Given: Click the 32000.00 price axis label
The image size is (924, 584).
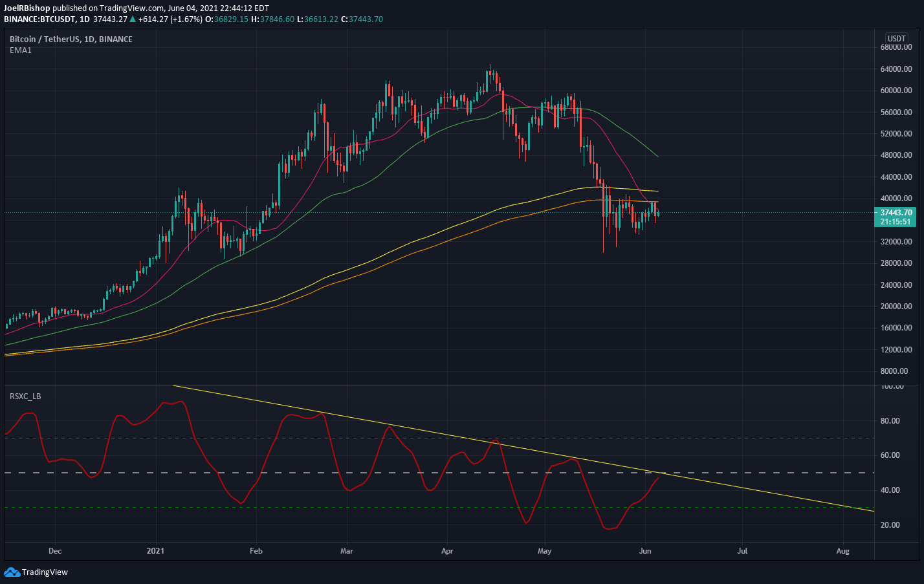Looking at the screenshot, I should 896,241.
